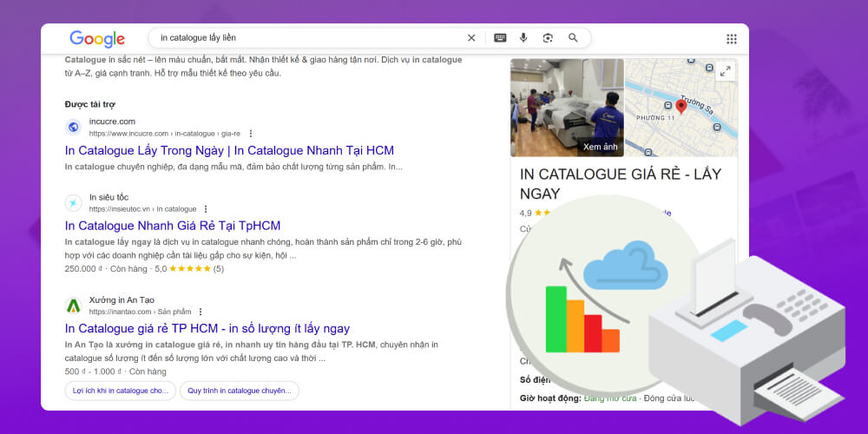Click the incucre.com globe favicon

pyautogui.click(x=74, y=128)
